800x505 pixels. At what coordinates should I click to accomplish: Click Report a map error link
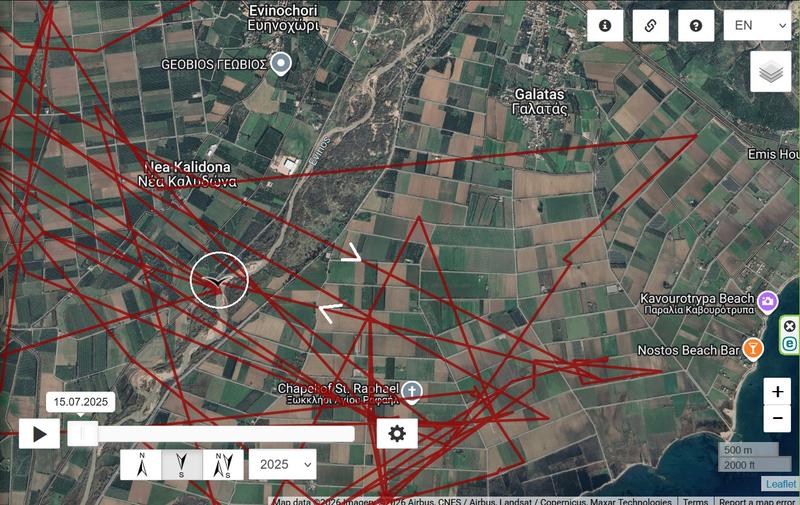[x=756, y=501]
